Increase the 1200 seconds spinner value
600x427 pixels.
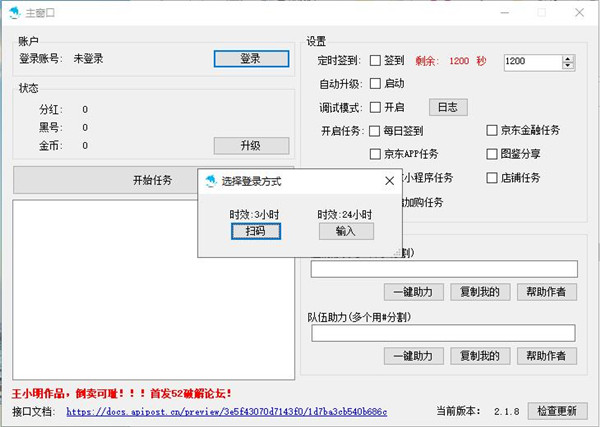pos(568,58)
